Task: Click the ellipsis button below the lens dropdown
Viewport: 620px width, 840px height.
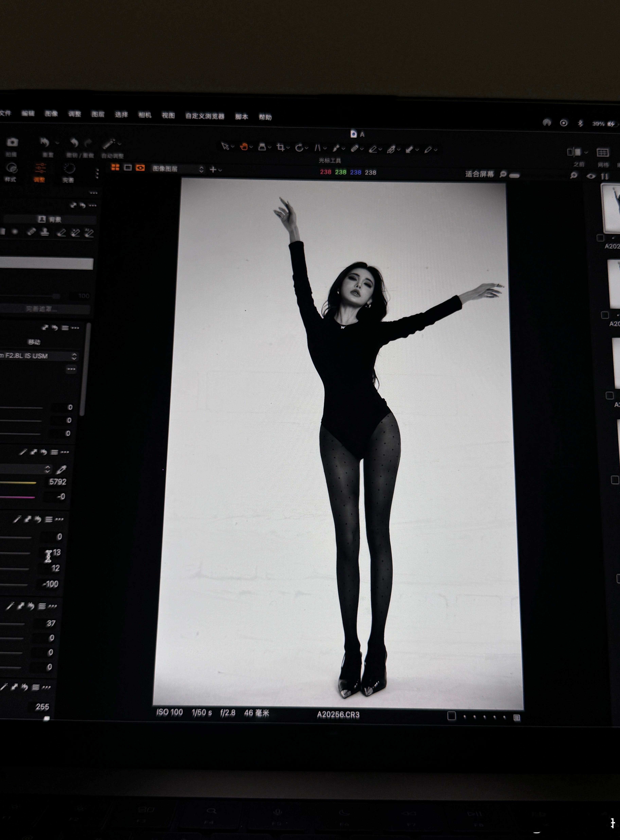Action: [71, 369]
